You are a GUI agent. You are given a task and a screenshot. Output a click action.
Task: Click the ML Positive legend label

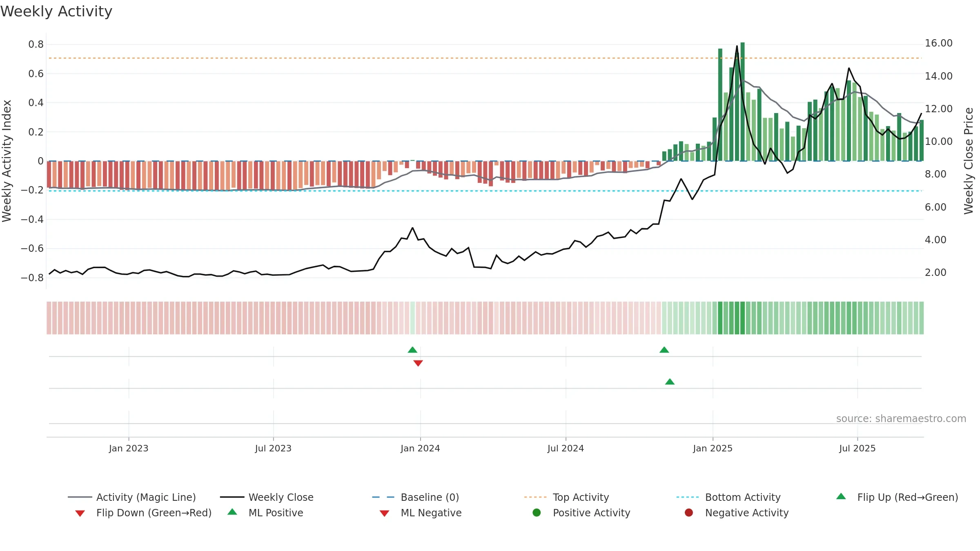[x=276, y=513]
